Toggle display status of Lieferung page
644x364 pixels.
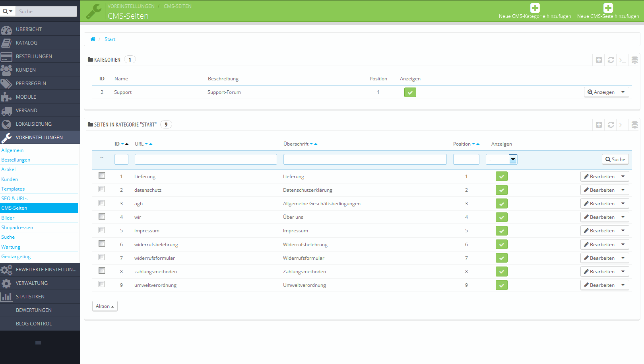coord(502,177)
